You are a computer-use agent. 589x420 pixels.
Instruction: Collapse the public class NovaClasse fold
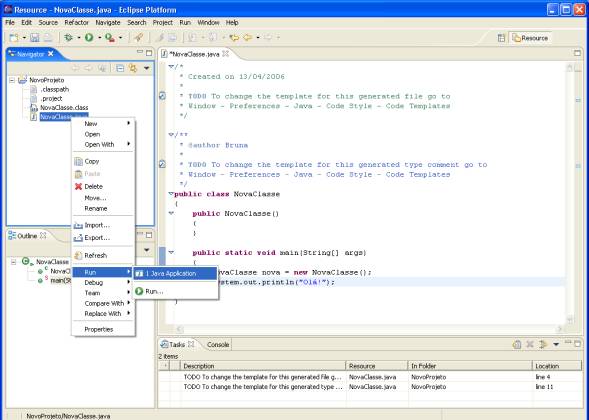tap(171, 194)
